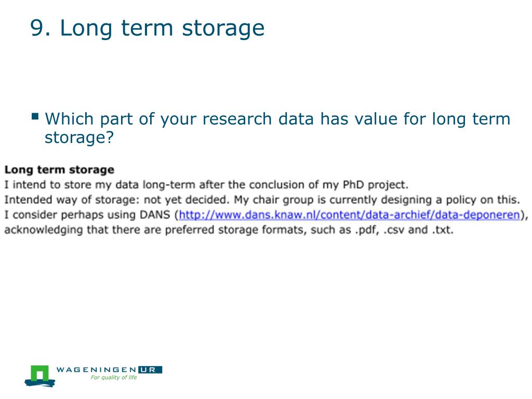
Task: Click the "WAGENINGEN" logo text
Action: (96, 369)
